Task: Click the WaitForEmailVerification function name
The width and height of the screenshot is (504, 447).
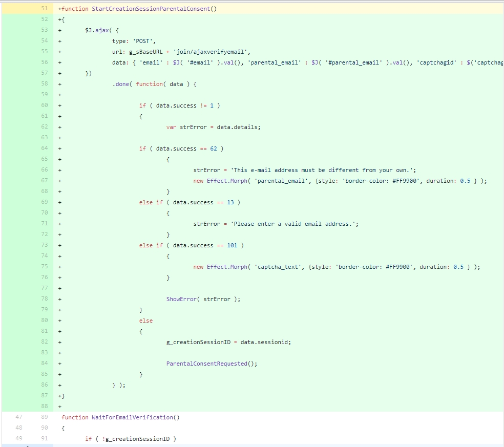Action: [x=133, y=417]
